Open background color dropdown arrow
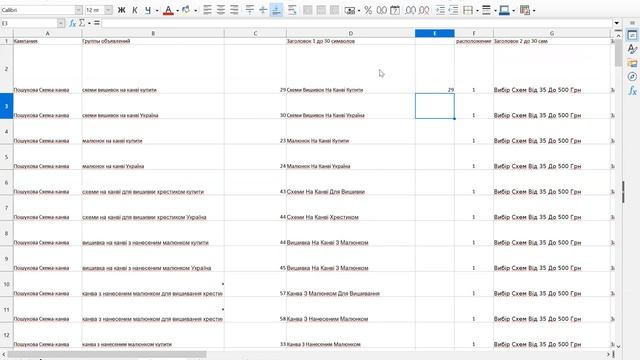 [x=196, y=10]
